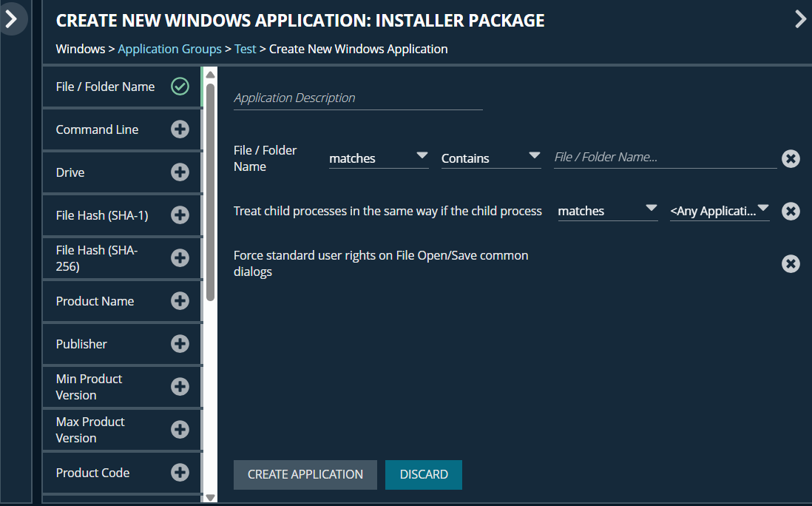The width and height of the screenshot is (812, 506).
Task: Open the matches dropdown for File / Folder Name
Action: (378, 158)
